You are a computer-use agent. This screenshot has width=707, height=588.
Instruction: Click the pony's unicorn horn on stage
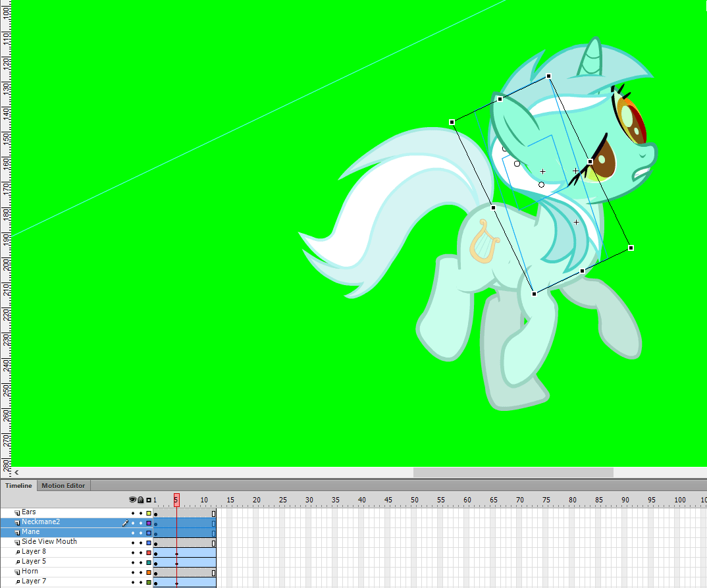591,58
